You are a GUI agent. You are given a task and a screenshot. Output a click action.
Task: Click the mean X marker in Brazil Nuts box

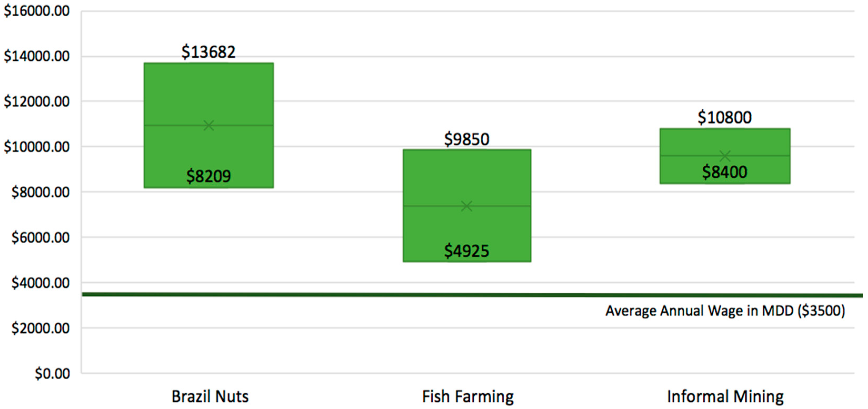click(209, 125)
